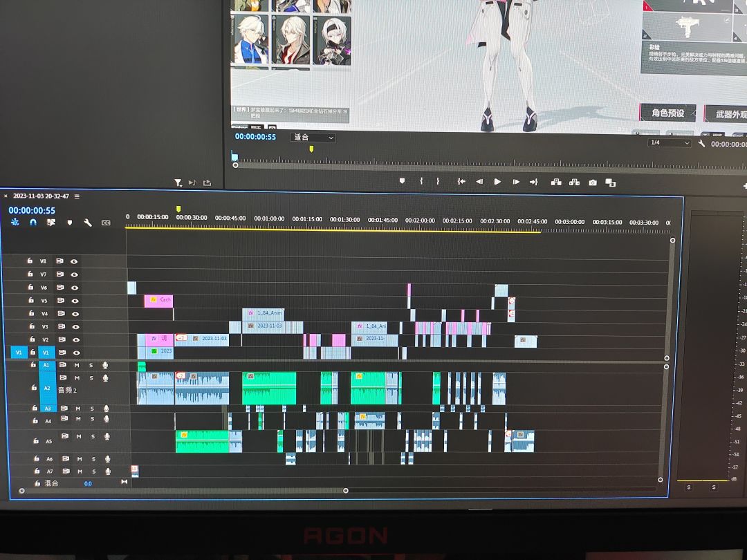
Task: Mute the A5 audio track
Action: (x=79, y=436)
